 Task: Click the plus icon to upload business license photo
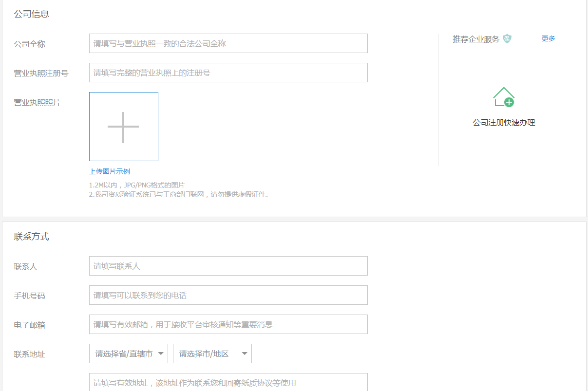(123, 126)
